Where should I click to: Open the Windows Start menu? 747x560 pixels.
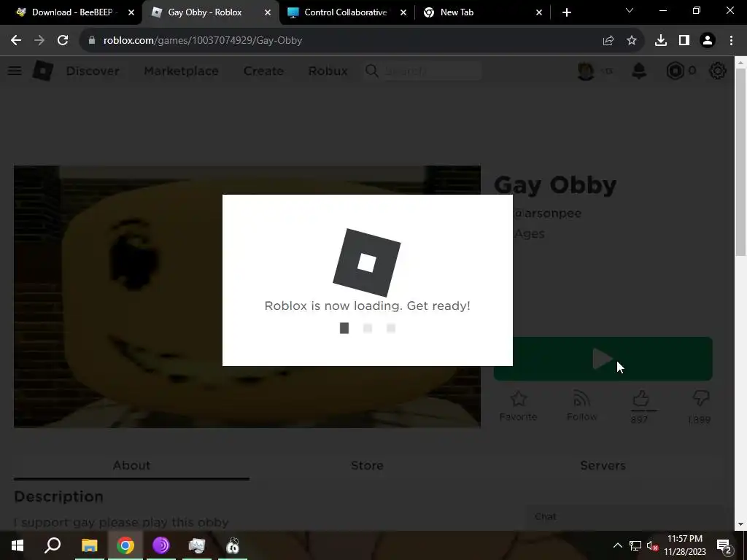point(18,545)
